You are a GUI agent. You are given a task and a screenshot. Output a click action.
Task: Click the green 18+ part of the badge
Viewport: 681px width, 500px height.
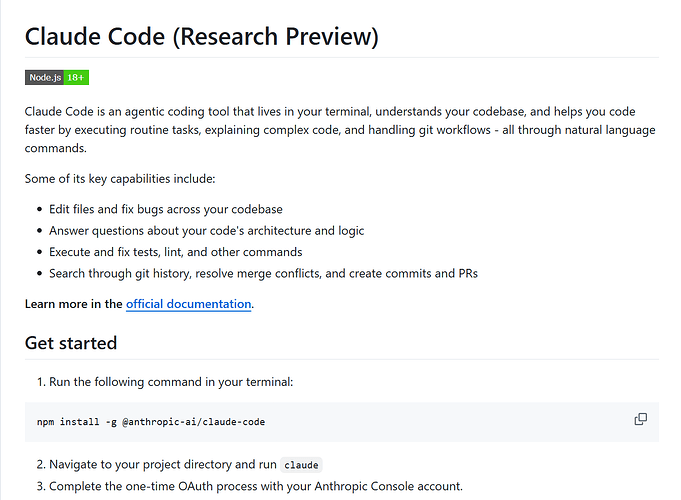click(76, 77)
